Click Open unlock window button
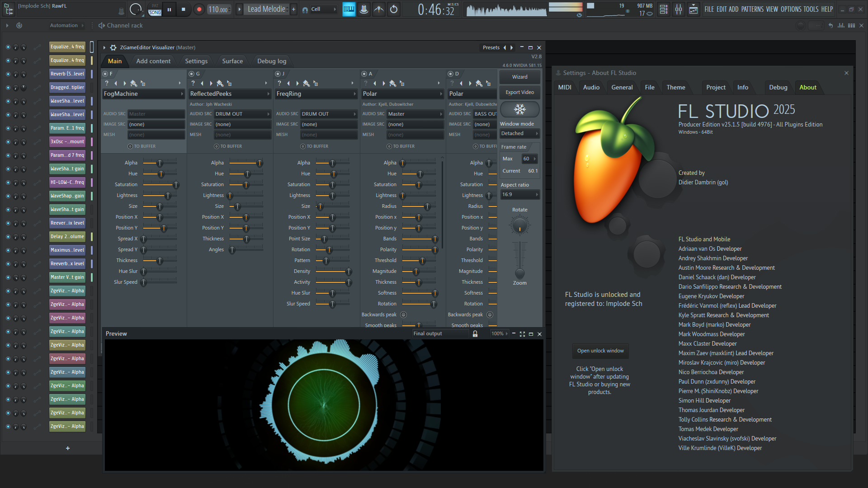The height and width of the screenshot is (488, 868). pos(600,351)
